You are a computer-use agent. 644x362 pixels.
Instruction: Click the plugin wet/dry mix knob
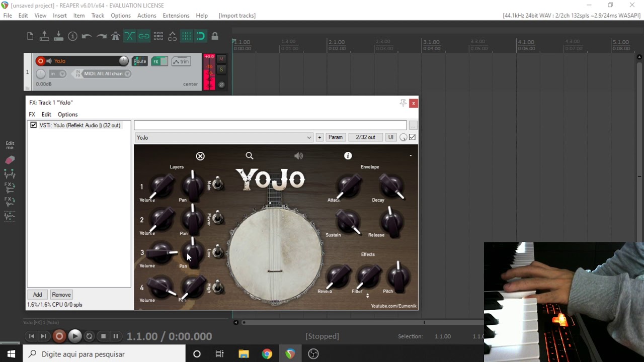pyautogui.click(x=404, y=137)
